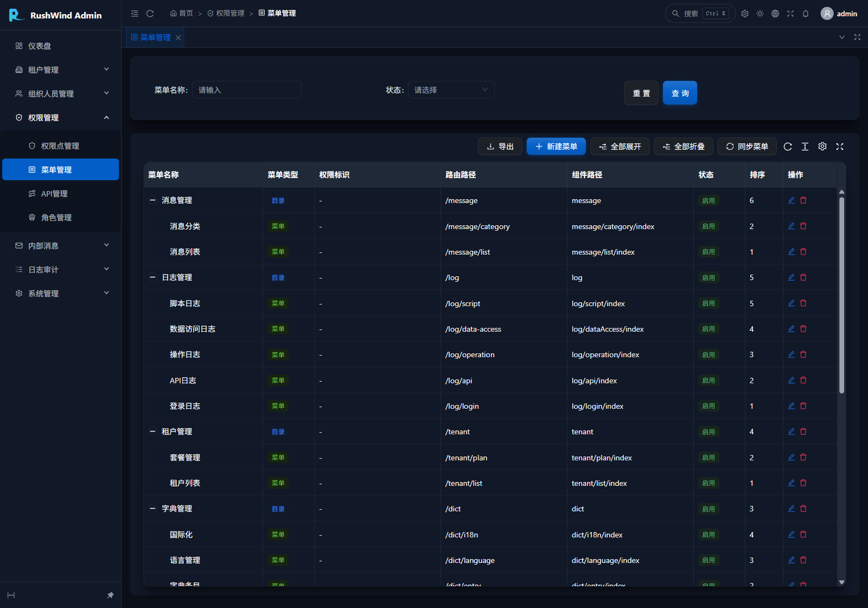Open 角色管理 in the sidebar
Viewport: 868px width, 608px height.
tap(61, 217)
